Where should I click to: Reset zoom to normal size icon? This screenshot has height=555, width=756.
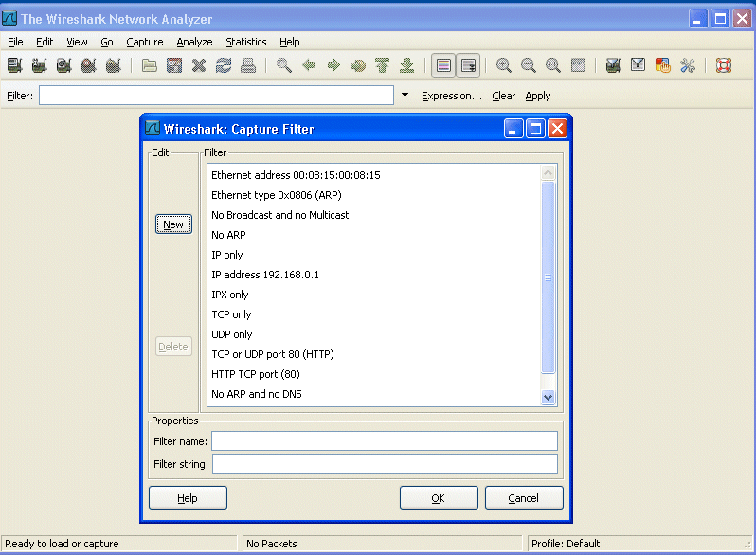[553, 65]
